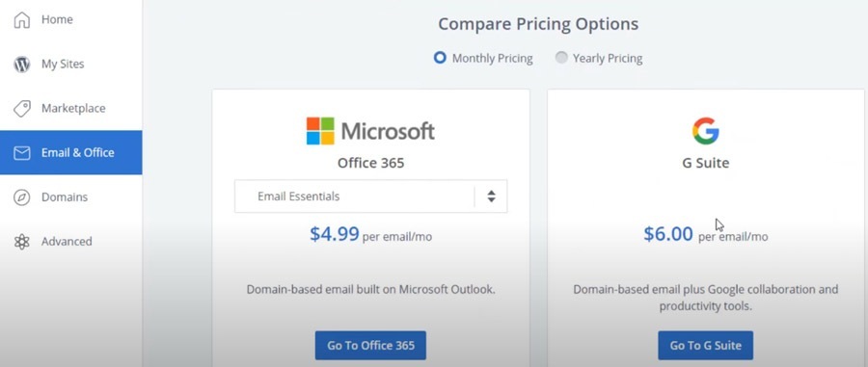Screen dimensions: 868x367
Task: Click the Microsoft logo
Action: [370, 131]
